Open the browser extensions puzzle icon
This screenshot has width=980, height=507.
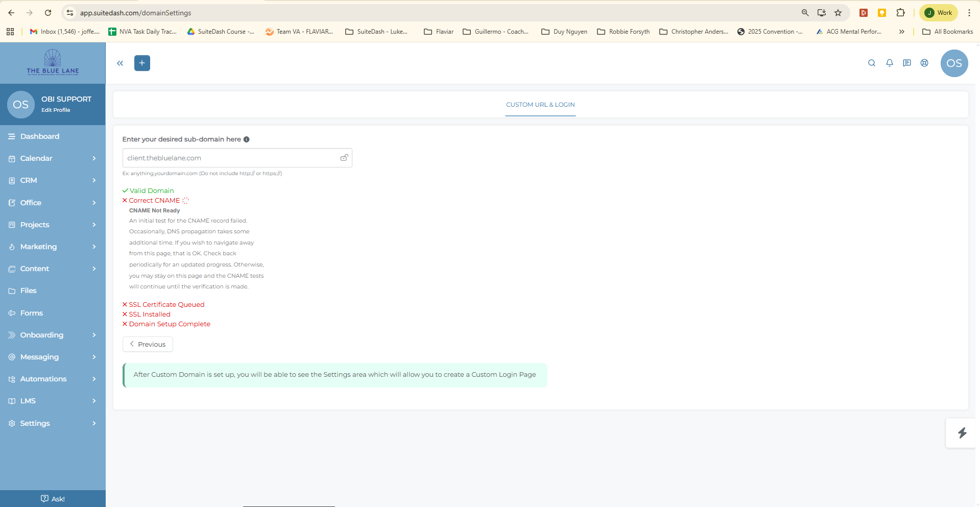[901, 13]
